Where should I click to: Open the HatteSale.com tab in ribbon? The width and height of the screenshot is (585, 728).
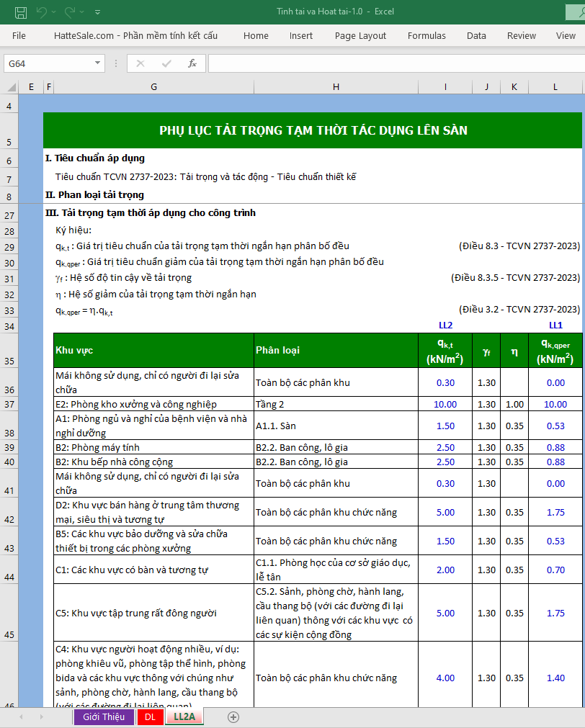click(x=135, y=36)
